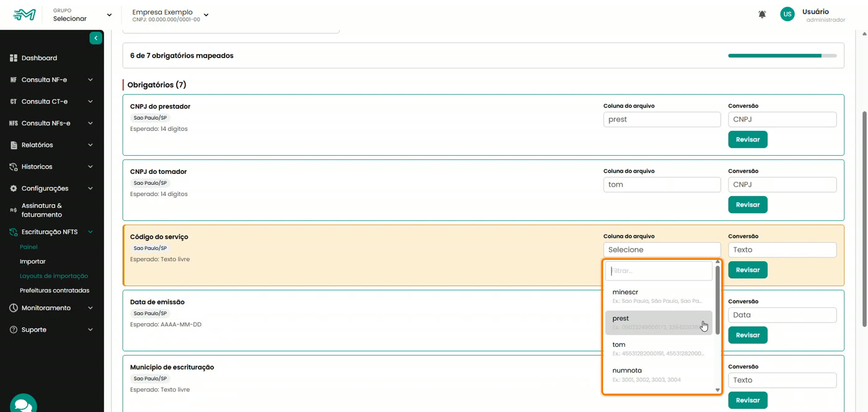Open the Grupo Selecionar dropdown

[82, 15]
